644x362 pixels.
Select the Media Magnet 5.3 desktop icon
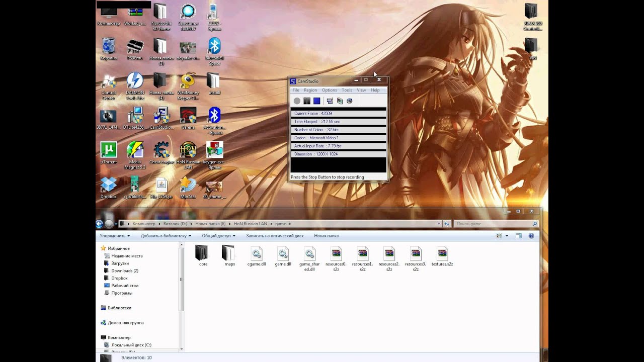tap(135, 155)
